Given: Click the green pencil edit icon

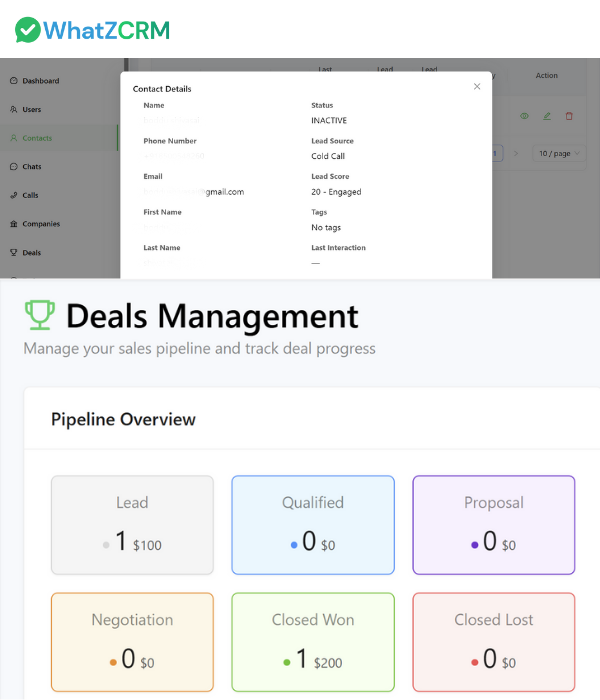Looking at the screenshot, I should pos(547,116).
